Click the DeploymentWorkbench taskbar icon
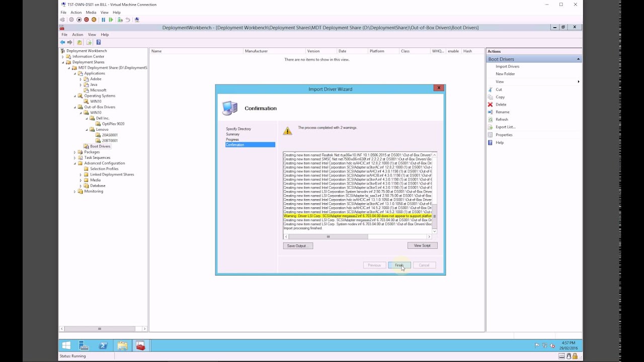 click(140, 345)
